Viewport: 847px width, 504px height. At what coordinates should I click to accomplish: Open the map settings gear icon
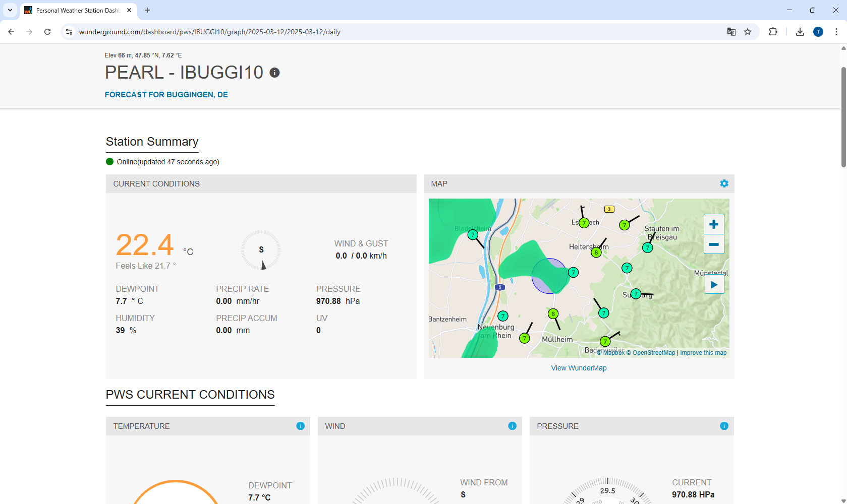(x=724, y=183)
